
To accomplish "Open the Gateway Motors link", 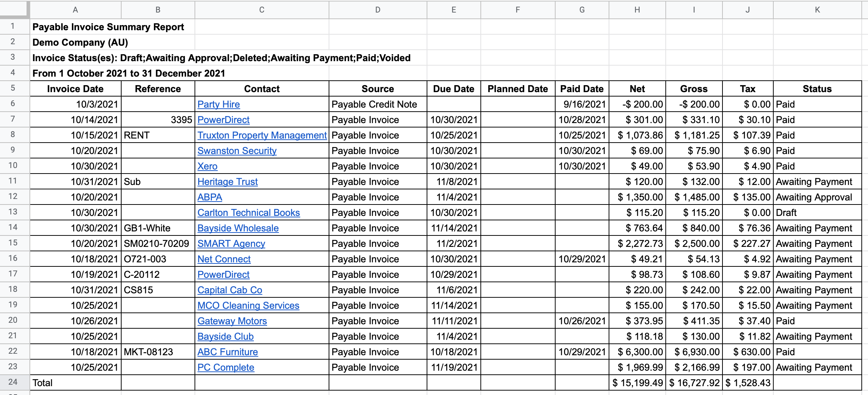I will 232,321.
